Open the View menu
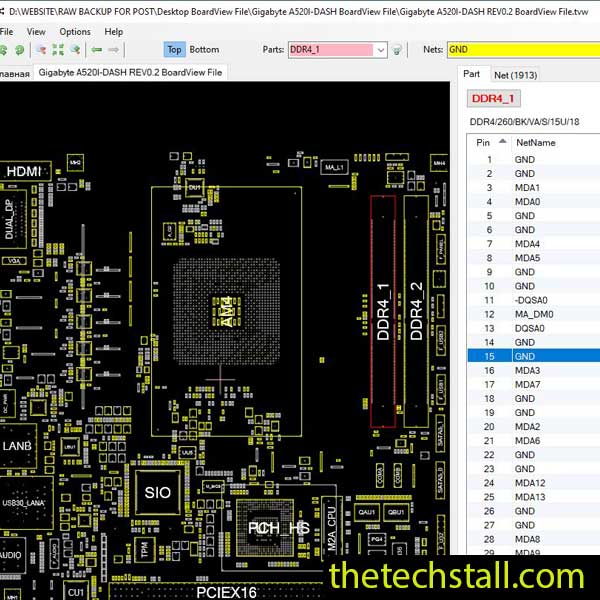Screen dimensions: 600x600 click(36, 32)
